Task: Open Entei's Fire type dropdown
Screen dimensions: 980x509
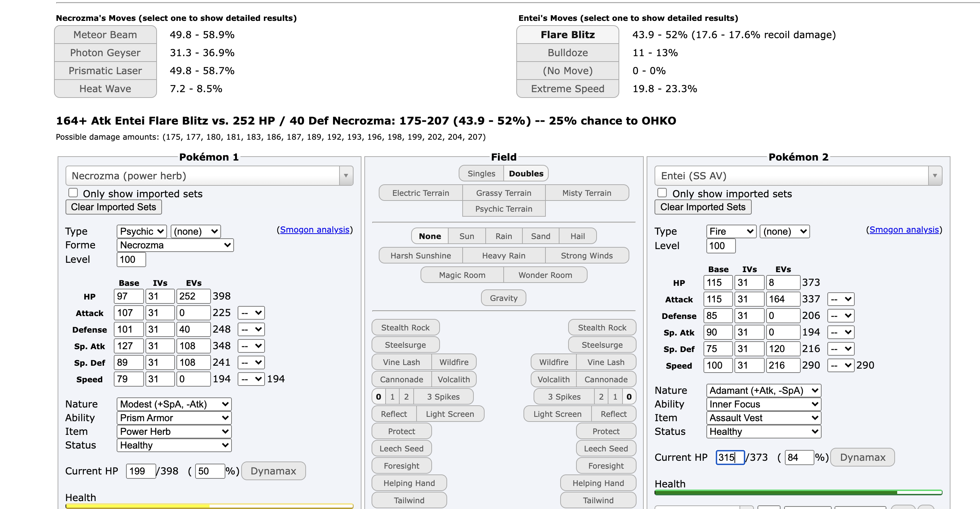Action: 731,231
